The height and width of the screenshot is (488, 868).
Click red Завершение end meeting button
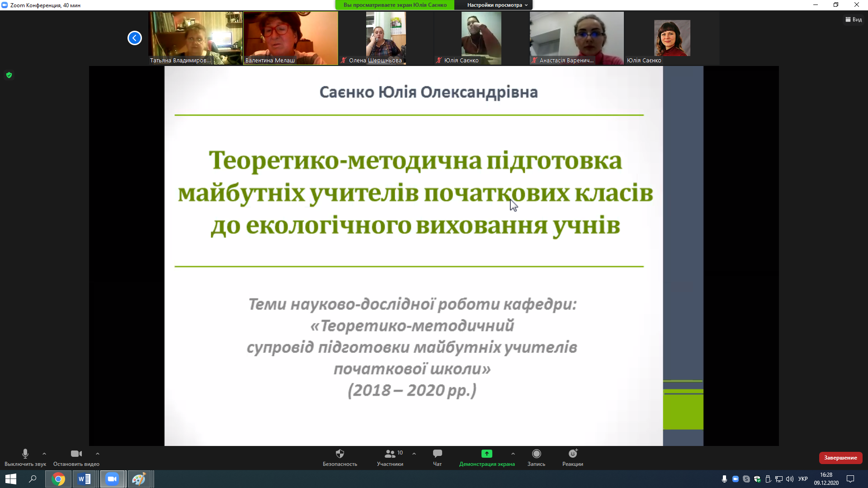pos(840,458)
